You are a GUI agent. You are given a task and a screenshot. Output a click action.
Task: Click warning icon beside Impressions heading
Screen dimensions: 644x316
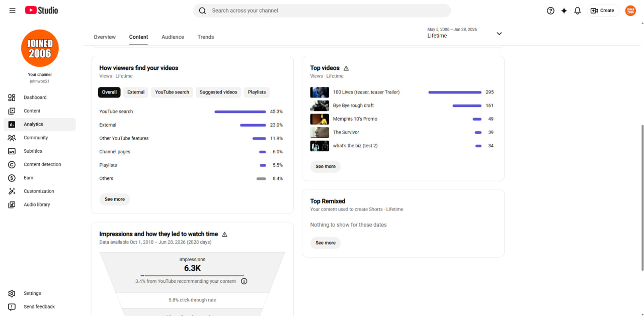click(x=225, y=234)
